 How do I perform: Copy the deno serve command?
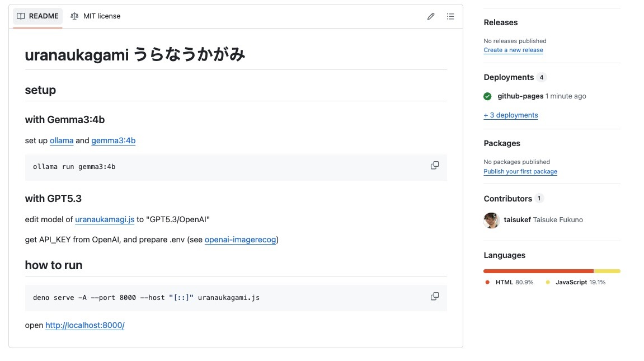pos(435,297)
